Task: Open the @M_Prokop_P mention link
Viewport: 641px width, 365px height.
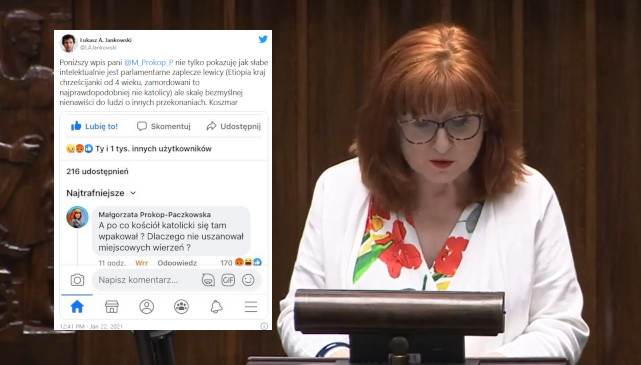Action: (148, 63)
